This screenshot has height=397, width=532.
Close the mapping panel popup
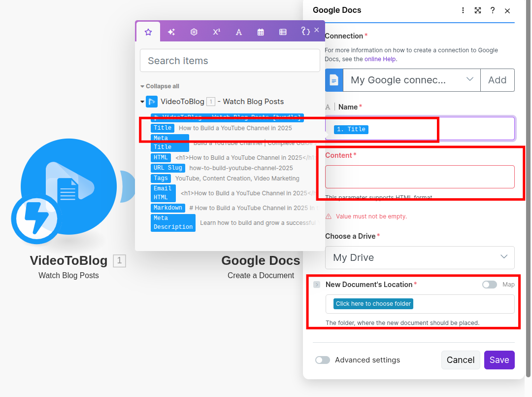[317, 30]
